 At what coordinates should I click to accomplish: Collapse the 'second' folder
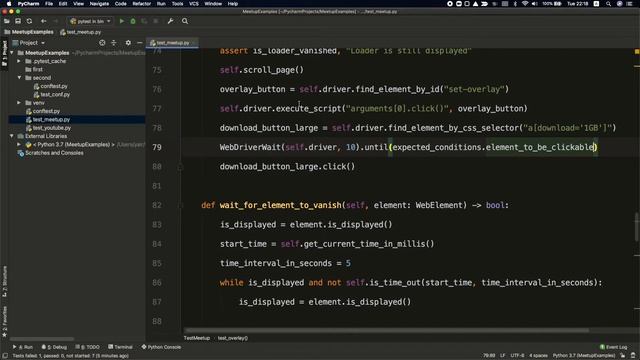point(19,78)
